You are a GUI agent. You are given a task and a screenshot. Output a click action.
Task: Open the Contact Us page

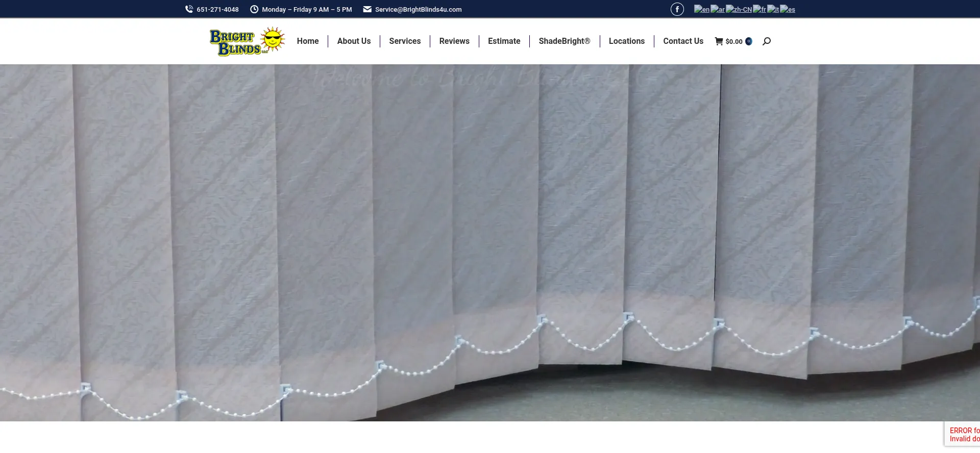[683, 41]
